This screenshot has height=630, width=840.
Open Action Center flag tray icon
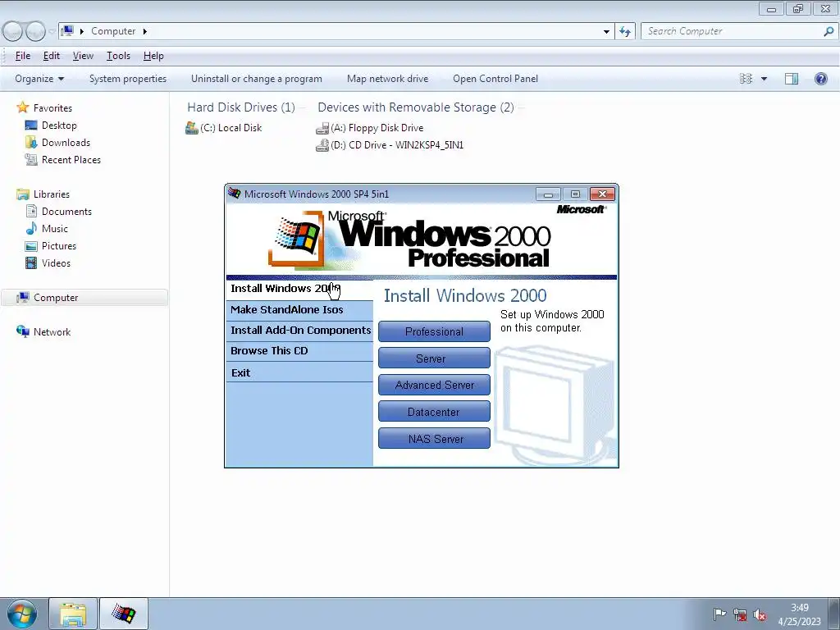click(x=719, y=614)
